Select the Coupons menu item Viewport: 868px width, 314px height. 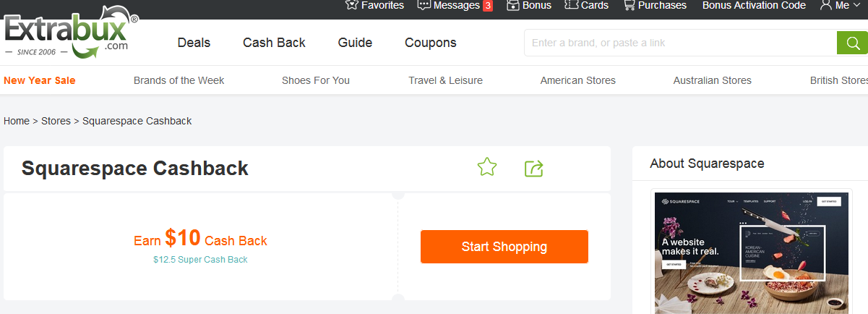430,43
